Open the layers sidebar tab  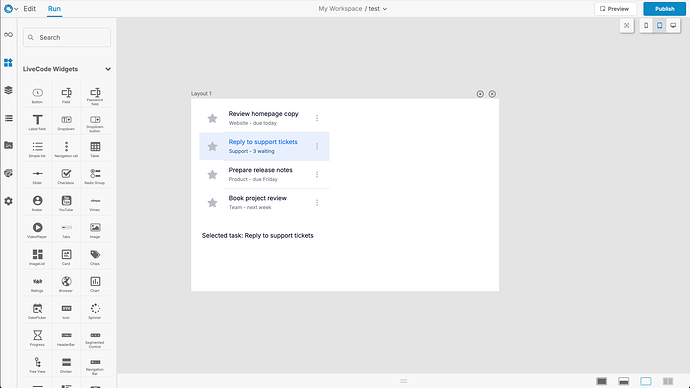point(8,90)
